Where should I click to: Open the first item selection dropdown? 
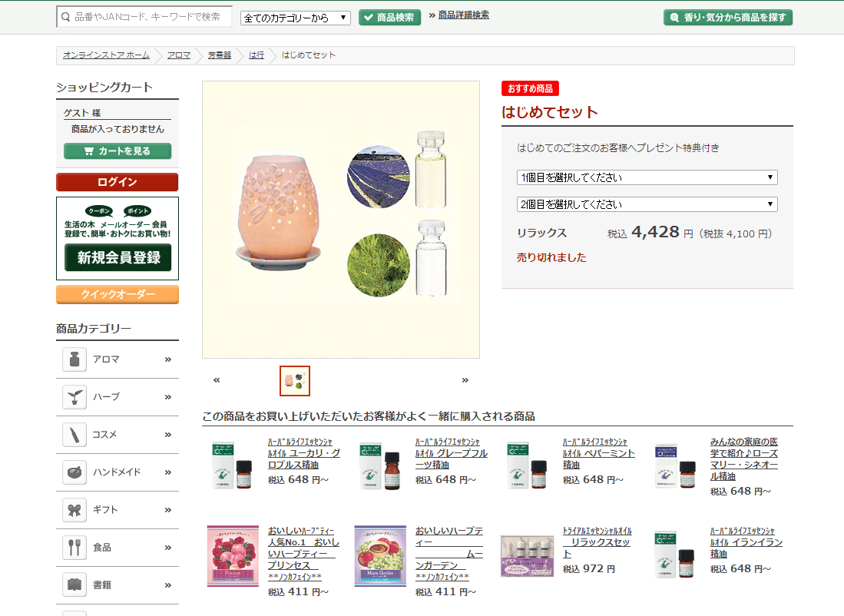(x=647, y=177)
